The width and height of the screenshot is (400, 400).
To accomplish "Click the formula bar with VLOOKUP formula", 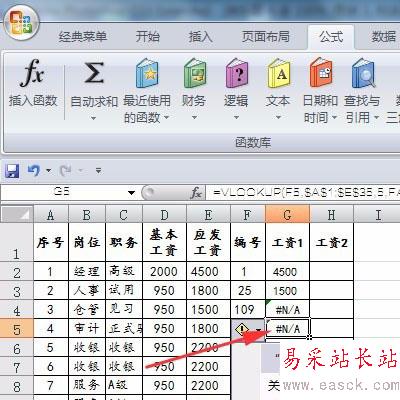I will coord(303,193).
